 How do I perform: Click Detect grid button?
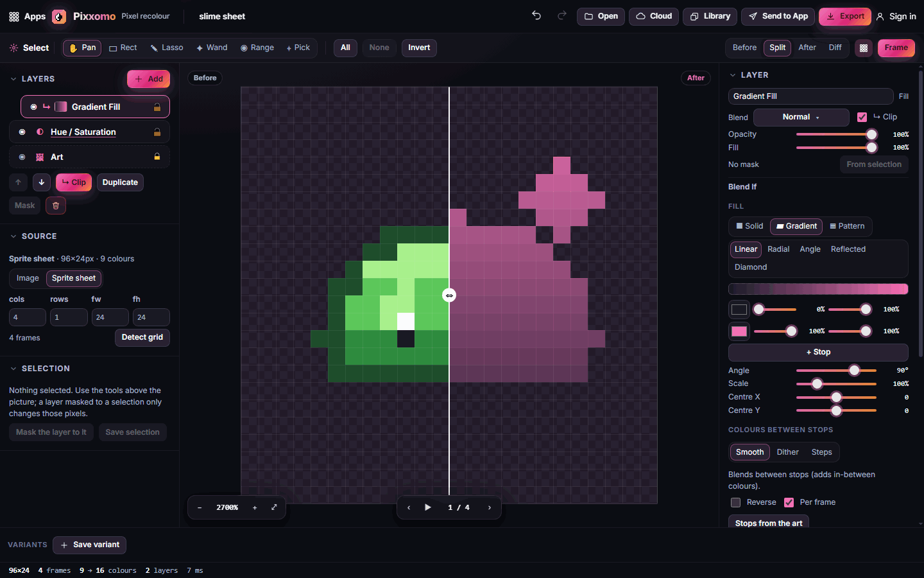point(142,337)
